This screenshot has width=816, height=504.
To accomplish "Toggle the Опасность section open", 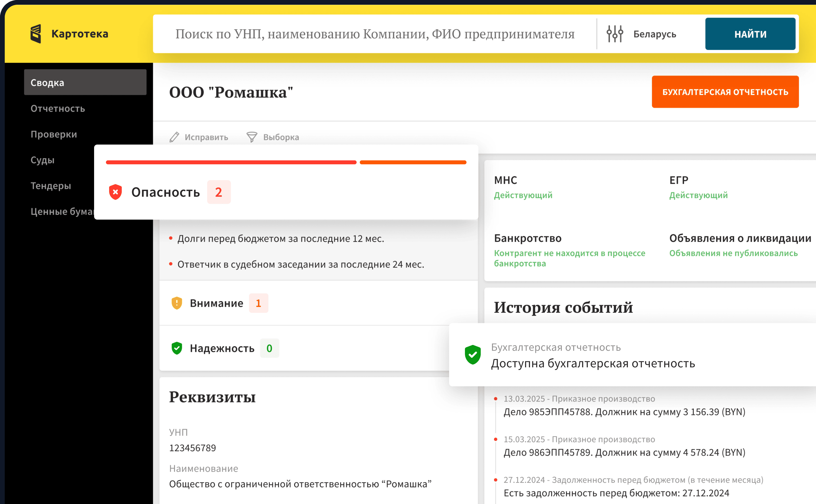I will (166, 192).
